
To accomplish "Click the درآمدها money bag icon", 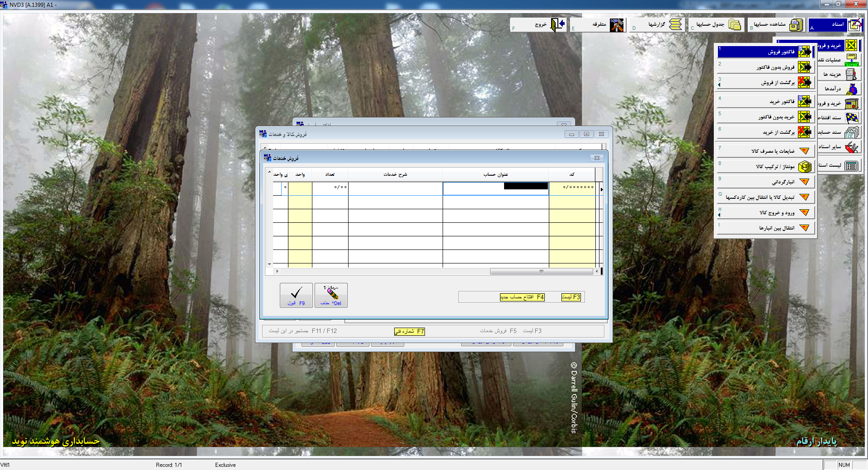I will click(x=852, y=89).
